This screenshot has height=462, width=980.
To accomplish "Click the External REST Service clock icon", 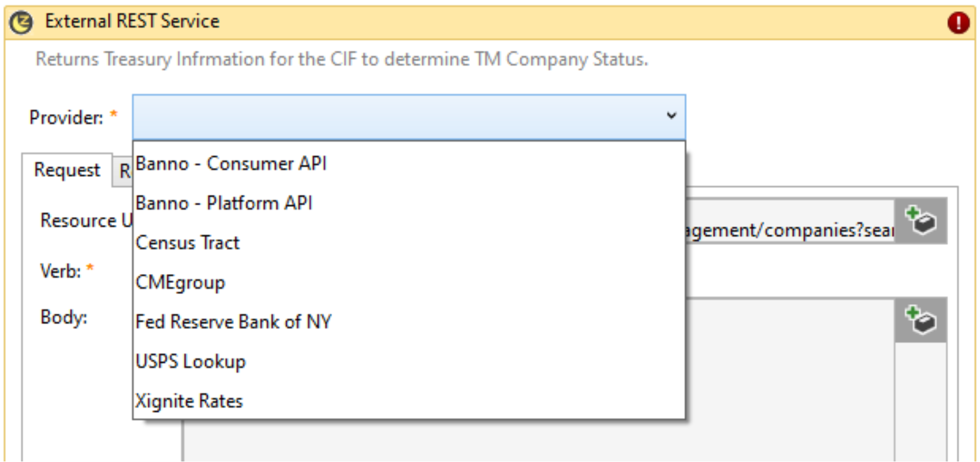I will [x=21, y=23].
